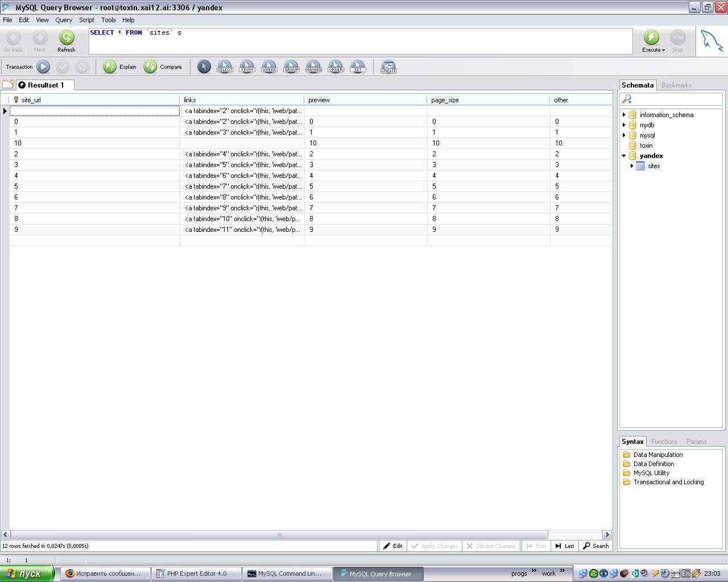This screenshot has width=728, height=582.
Task: Collapse the yandex database node
Action: [624, 156]
